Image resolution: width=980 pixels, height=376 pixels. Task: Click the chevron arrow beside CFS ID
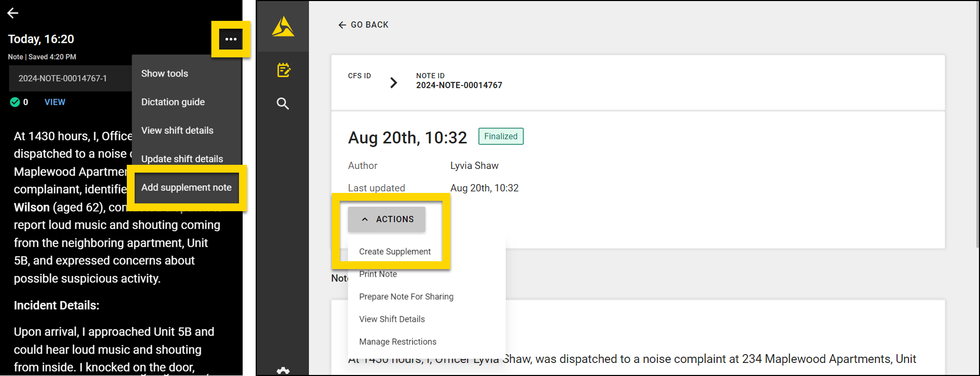tap(393, 82)
